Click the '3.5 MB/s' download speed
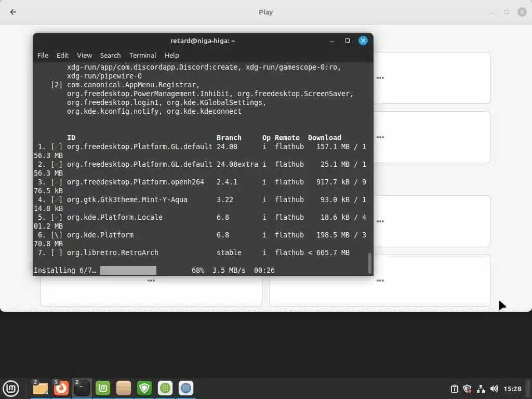Image resolution: width=532 pixels, height=399 pixels. coord(229,270)
